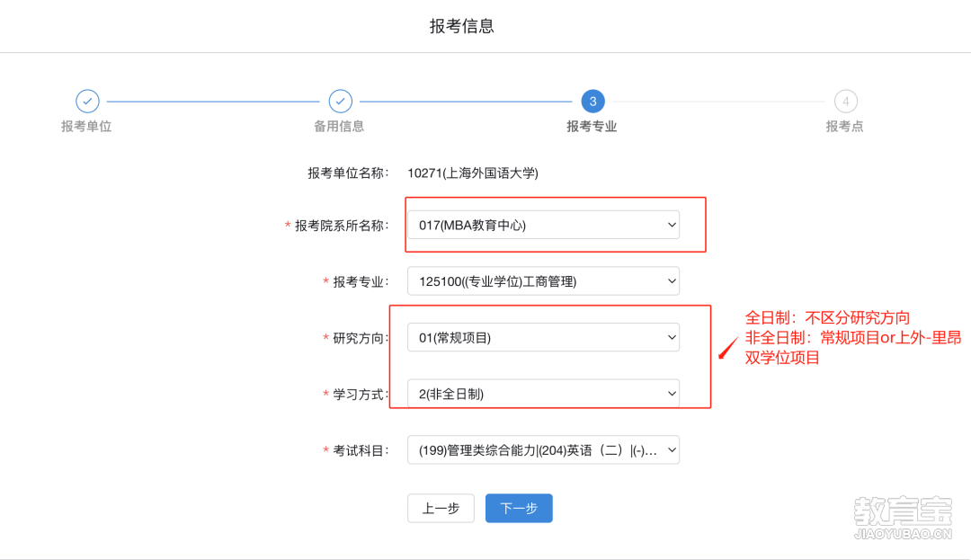Open the 报考专业 dropdown showing 125100 工商管理
This screenshot has height=560, width=971.
point(543,281)
